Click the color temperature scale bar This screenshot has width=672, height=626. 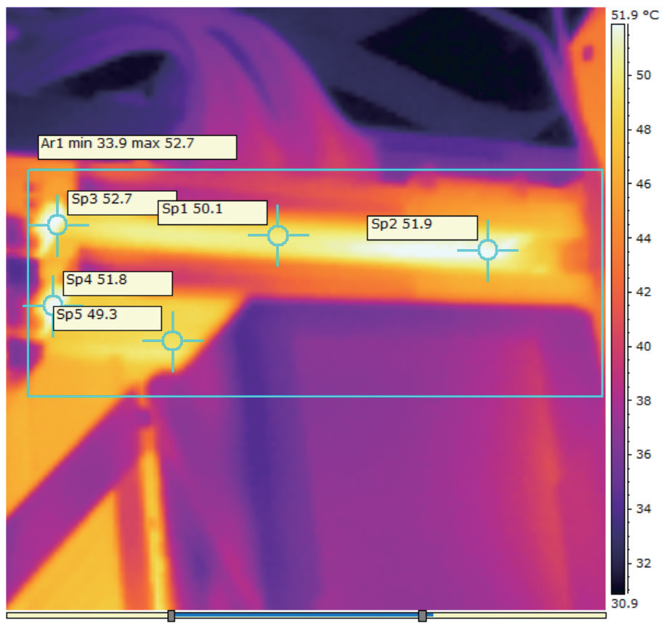pos(618,309)
